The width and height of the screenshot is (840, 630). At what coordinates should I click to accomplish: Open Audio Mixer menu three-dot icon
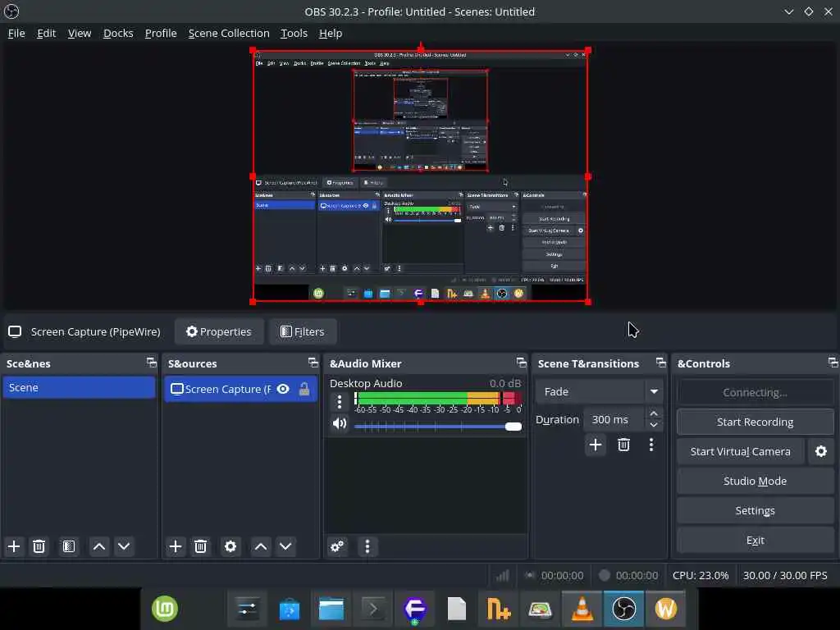pos(367,546)
